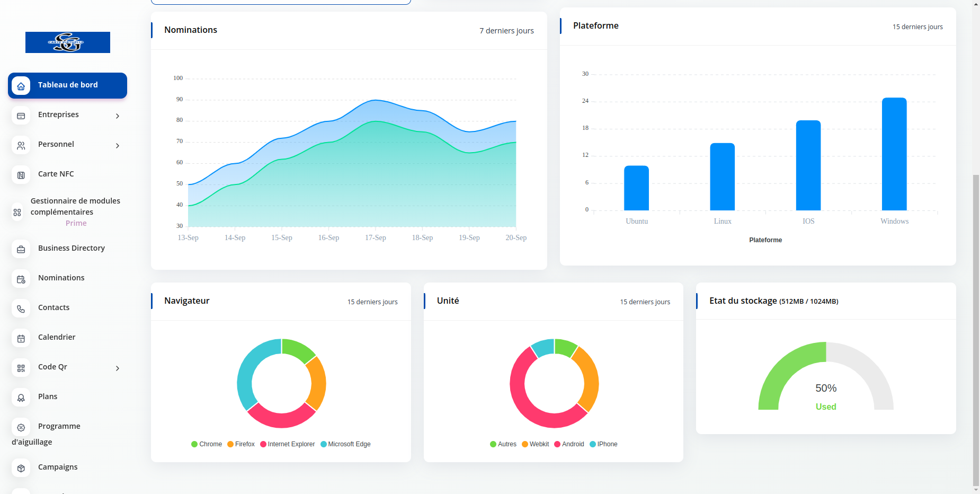Image resolution: width=980 pixels, height=494 pixels.
Task: Click the Campaigns box icon
Action: [x=21, y=468]
